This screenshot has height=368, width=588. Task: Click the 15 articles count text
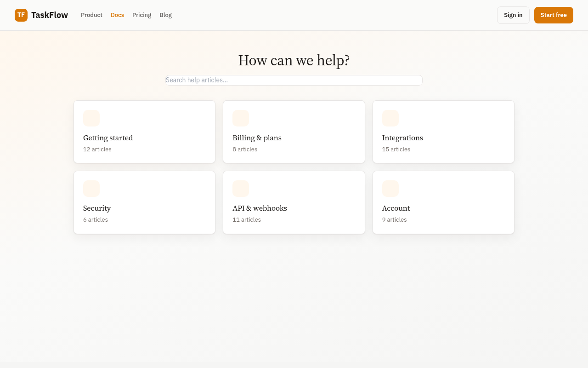[x=396, y=149]
